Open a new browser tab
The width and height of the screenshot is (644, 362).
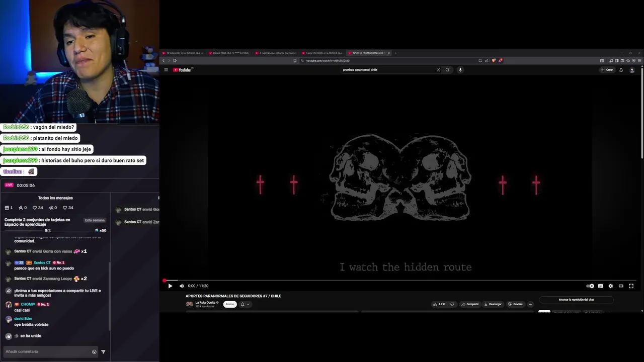click(x=395, y=53)
